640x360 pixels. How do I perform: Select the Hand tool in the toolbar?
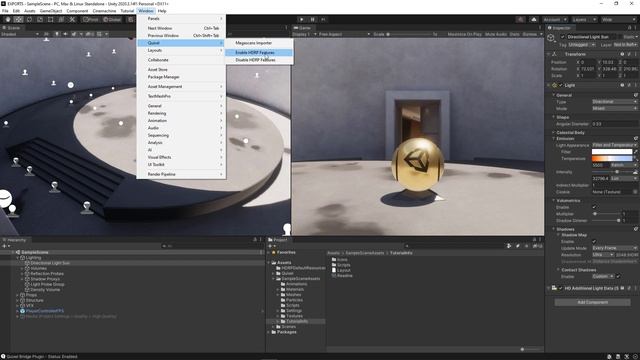8,19
